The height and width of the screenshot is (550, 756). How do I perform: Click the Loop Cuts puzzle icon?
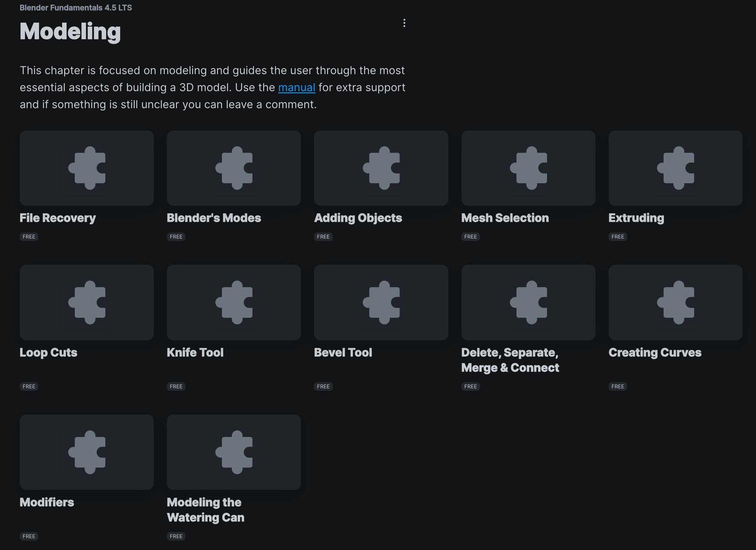(x=87, y=302)
